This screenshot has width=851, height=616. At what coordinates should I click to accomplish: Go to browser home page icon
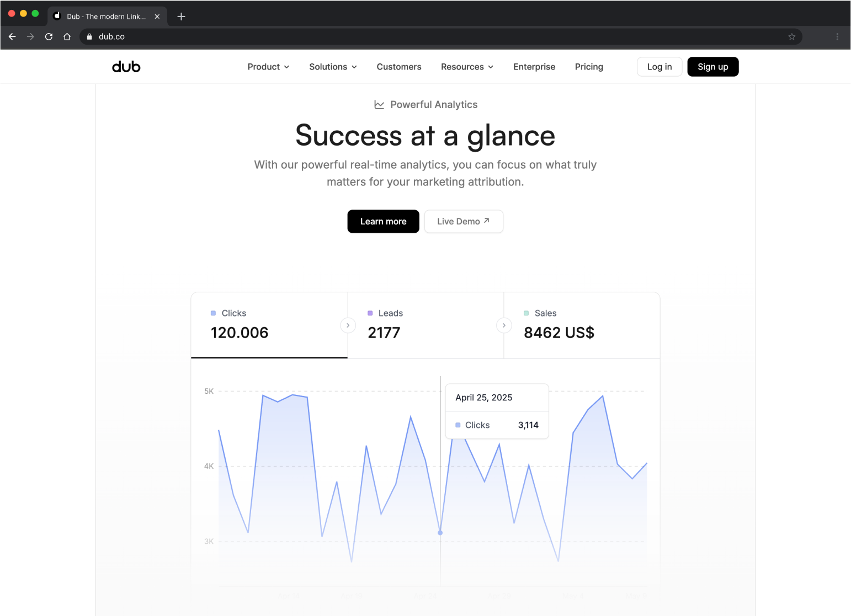coord(67,36)
